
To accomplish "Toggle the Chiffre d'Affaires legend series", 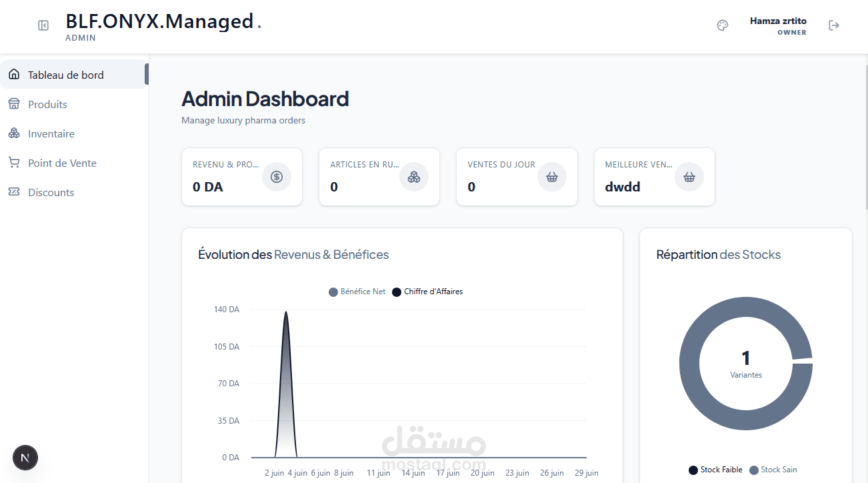I will 427,292.
